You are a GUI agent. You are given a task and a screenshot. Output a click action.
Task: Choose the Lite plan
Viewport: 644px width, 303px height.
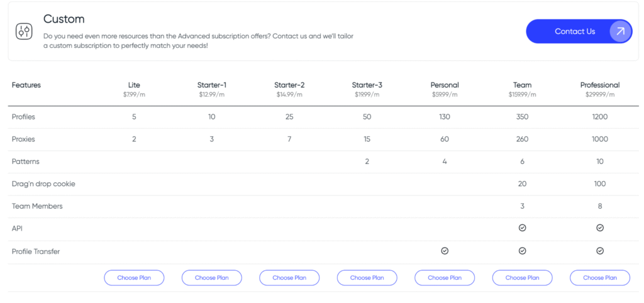(x=134, y=278)
